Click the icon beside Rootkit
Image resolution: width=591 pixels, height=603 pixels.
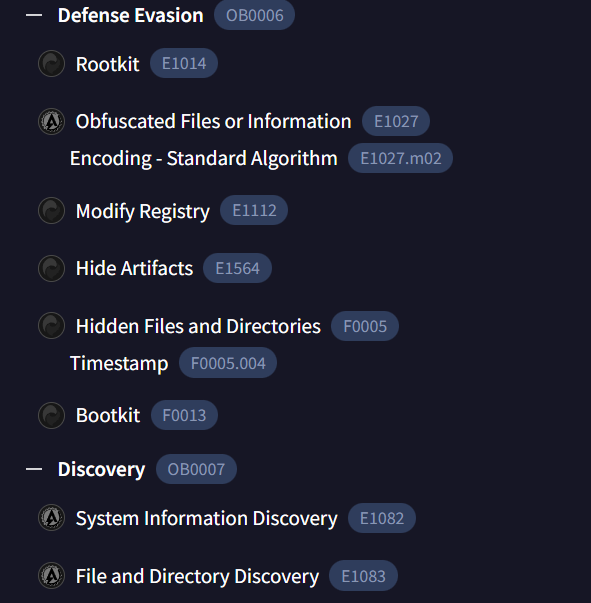52,63
